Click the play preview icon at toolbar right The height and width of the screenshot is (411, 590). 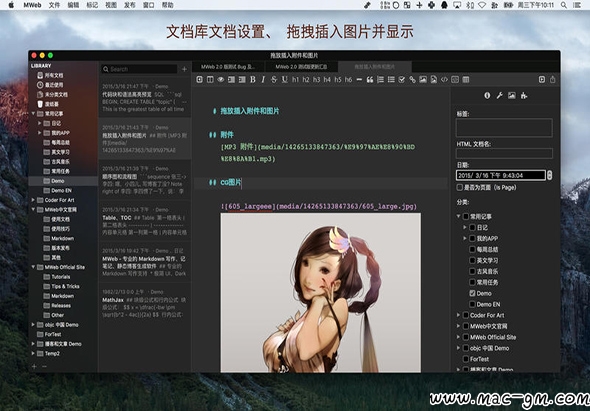(x=541, y=79)
